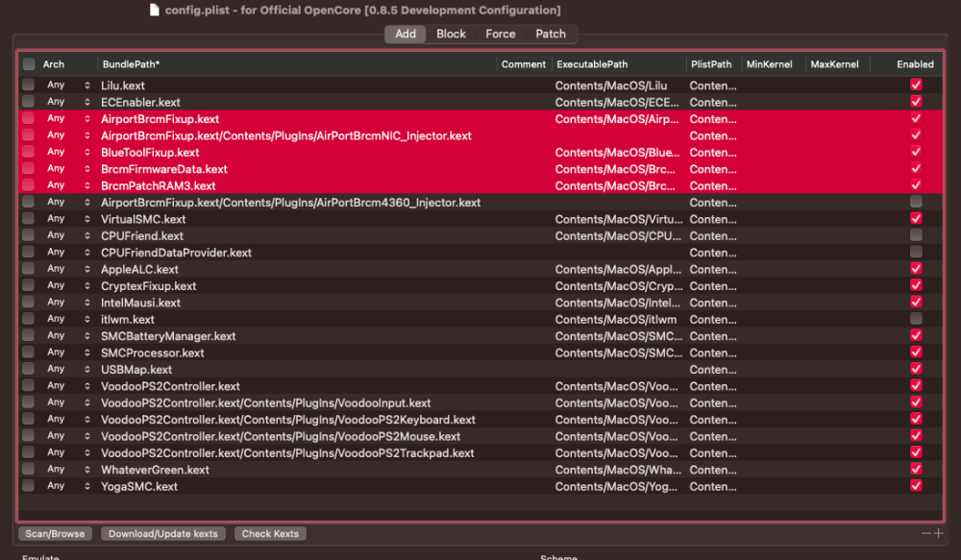Open Arch dropdown for VirtualSMC.kext row

(x=87, y=219)
